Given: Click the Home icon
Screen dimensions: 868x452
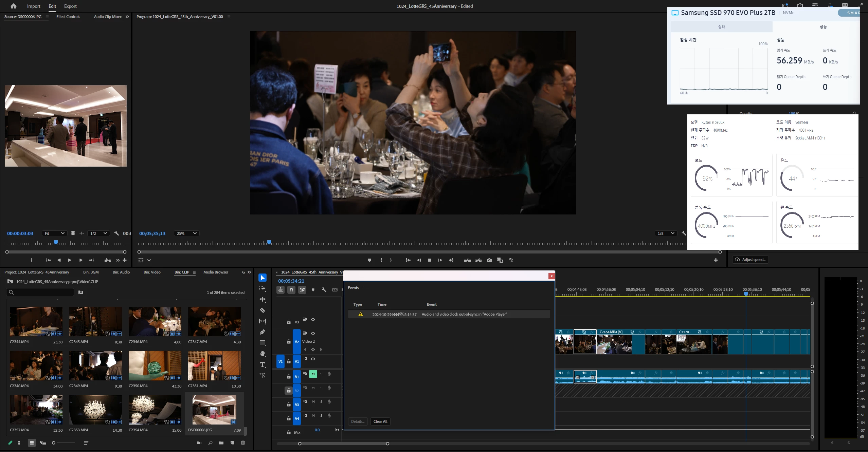Looking at the screenshot, I should point(14,6).
